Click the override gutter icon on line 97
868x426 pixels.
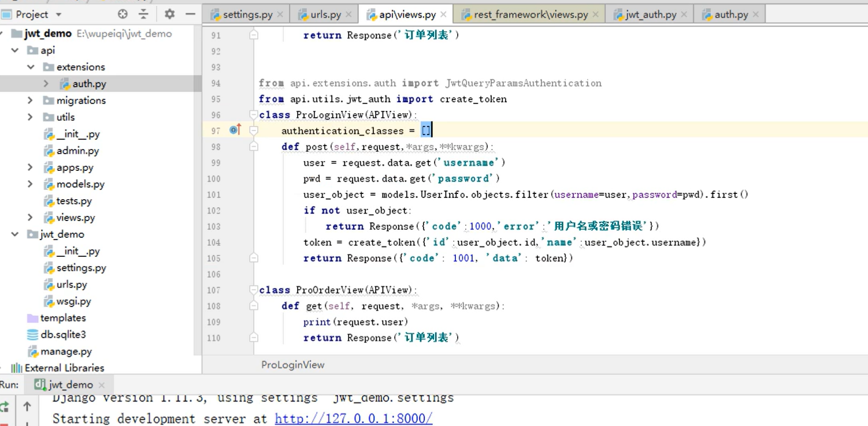(x=235, y=130)
